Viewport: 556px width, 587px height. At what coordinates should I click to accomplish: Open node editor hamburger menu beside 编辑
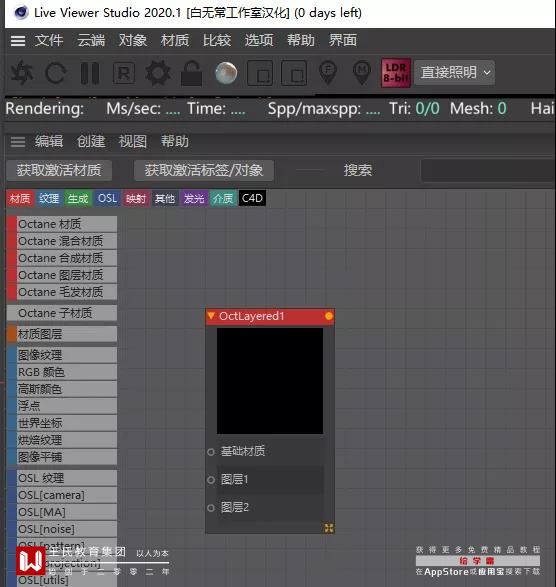coord(18,142)
